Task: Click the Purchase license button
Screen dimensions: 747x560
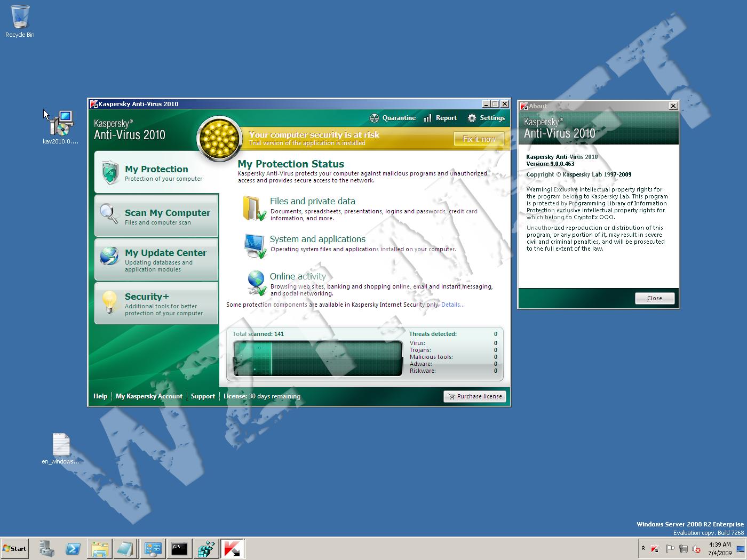Action: tap(474, 396)
